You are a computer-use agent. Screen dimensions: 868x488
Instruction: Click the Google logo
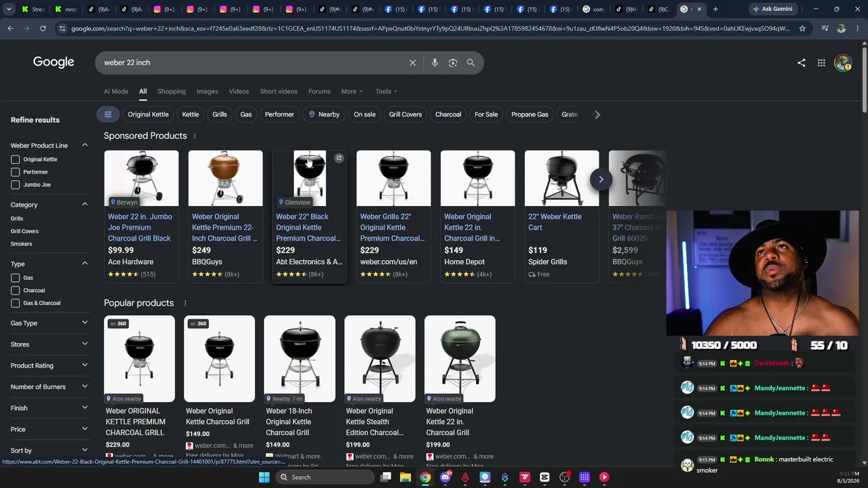point(54,62)
